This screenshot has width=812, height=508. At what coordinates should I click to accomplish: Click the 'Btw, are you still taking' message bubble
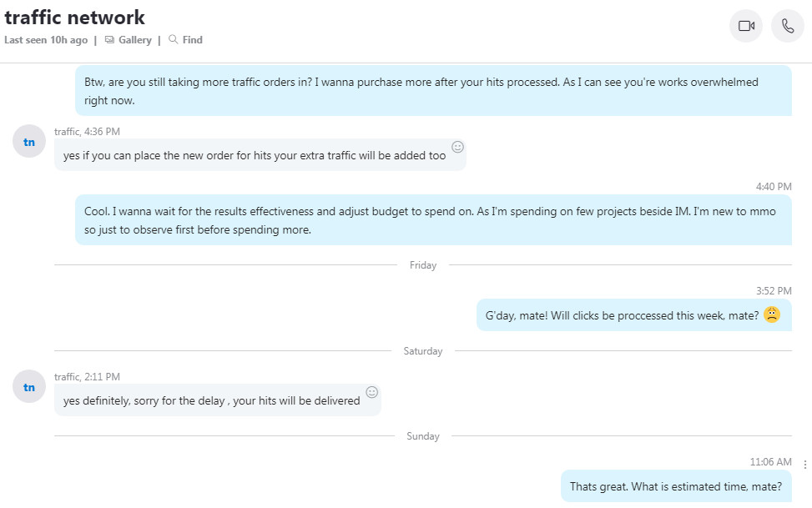click(x=433, y=91)
